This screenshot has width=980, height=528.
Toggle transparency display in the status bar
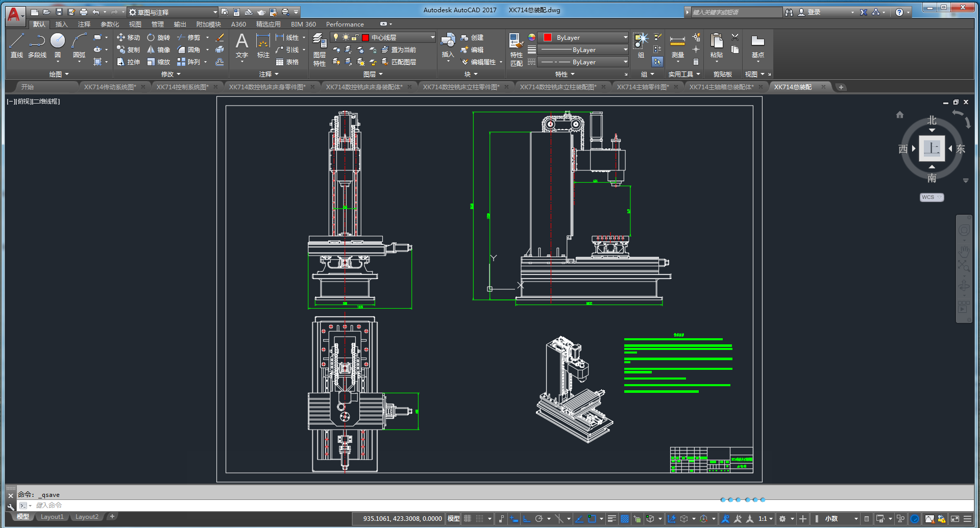coord(624,519)
